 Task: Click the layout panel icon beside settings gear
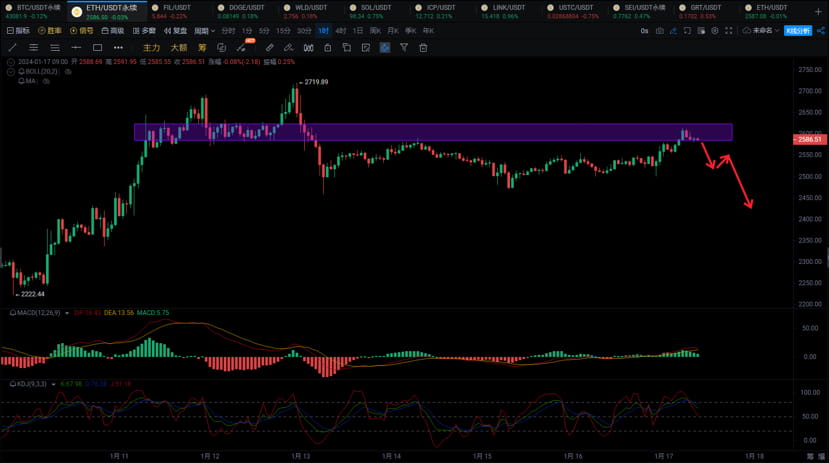701,31
